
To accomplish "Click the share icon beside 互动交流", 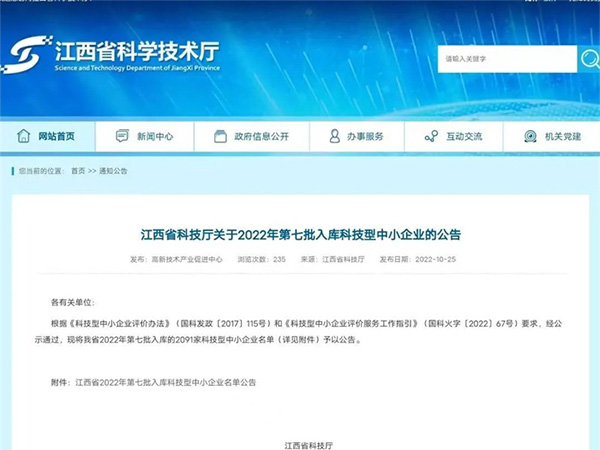I will click(x=431, y=136).
